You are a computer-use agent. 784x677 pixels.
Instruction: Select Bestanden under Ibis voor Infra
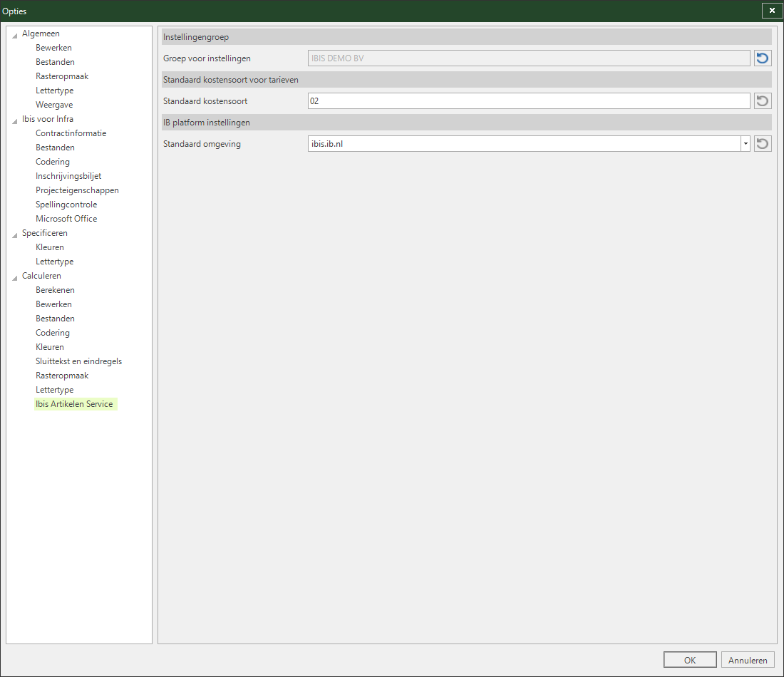click(55, 148)
